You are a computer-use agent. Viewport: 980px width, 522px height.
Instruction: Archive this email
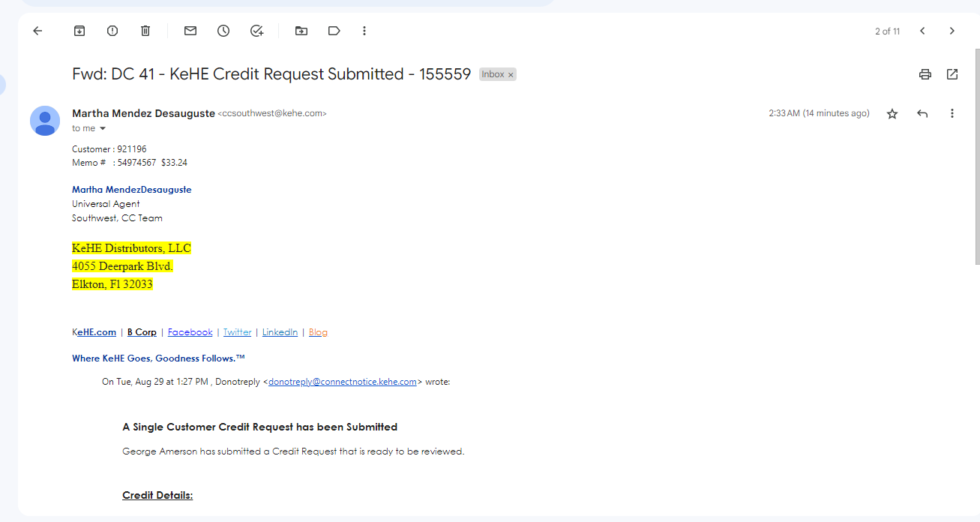(x=79, y=31)
